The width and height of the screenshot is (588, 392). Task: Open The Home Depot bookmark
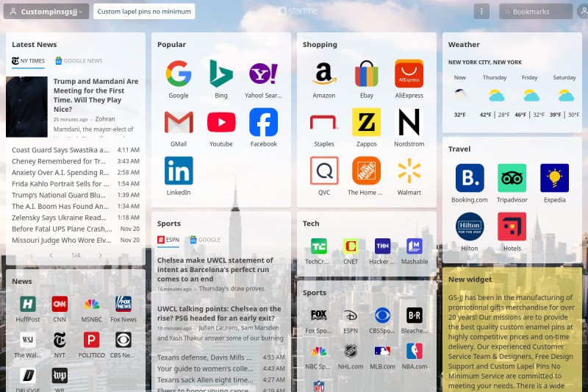(366, 171)
